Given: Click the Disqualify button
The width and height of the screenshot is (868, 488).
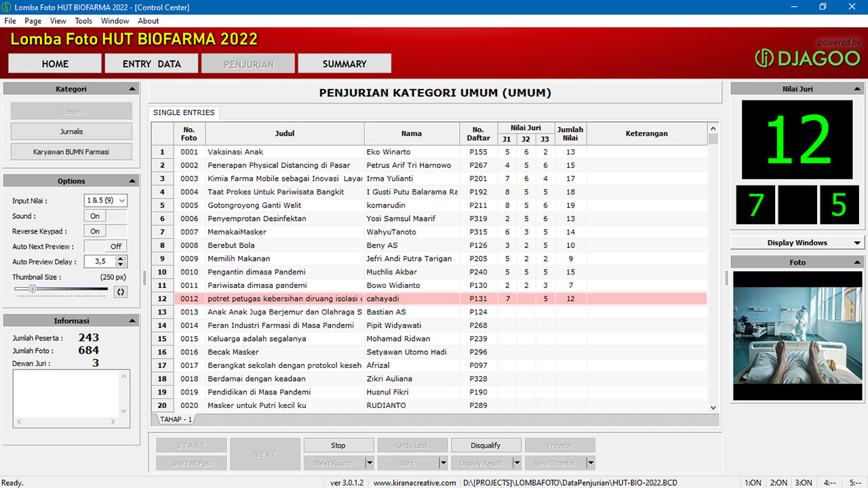Looking at the screenshot, I should tap(486, 445).
